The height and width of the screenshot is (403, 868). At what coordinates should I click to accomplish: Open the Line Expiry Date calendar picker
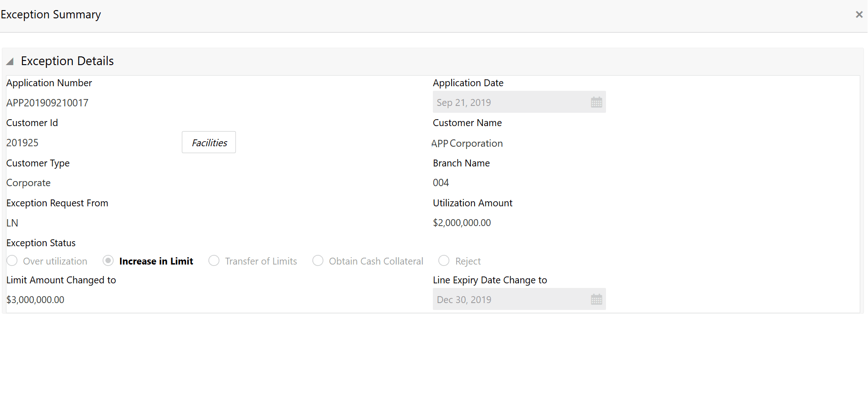[x=596, y=299]
